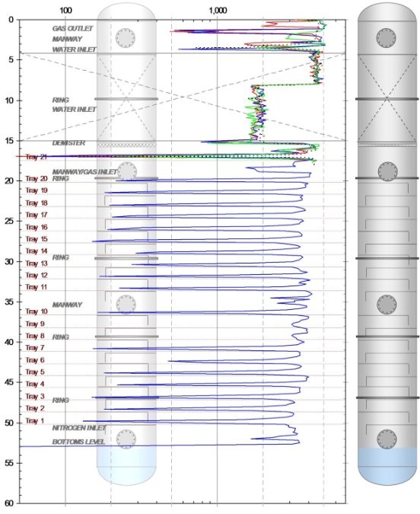Select the Tray 18 label
Image resolution: width=420 pixels, height=514 pixels.
pyautogui.click(x=37, y=203)
